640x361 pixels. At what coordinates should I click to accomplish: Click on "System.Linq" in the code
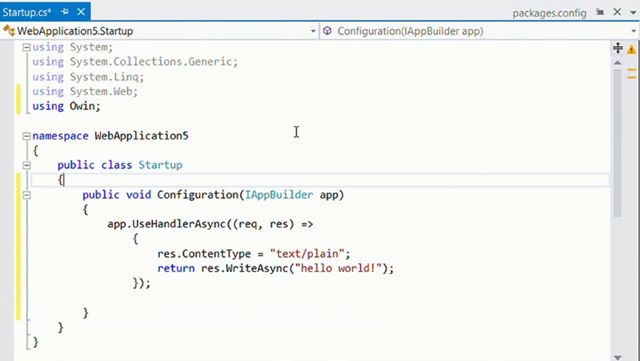(x=104, y=77)
